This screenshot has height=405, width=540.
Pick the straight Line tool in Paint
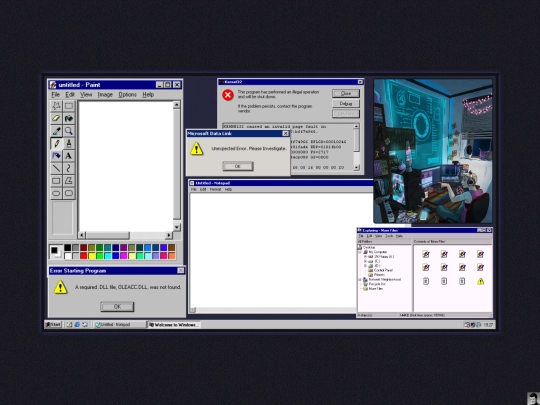pyautogui.click(x=56, y=168)
